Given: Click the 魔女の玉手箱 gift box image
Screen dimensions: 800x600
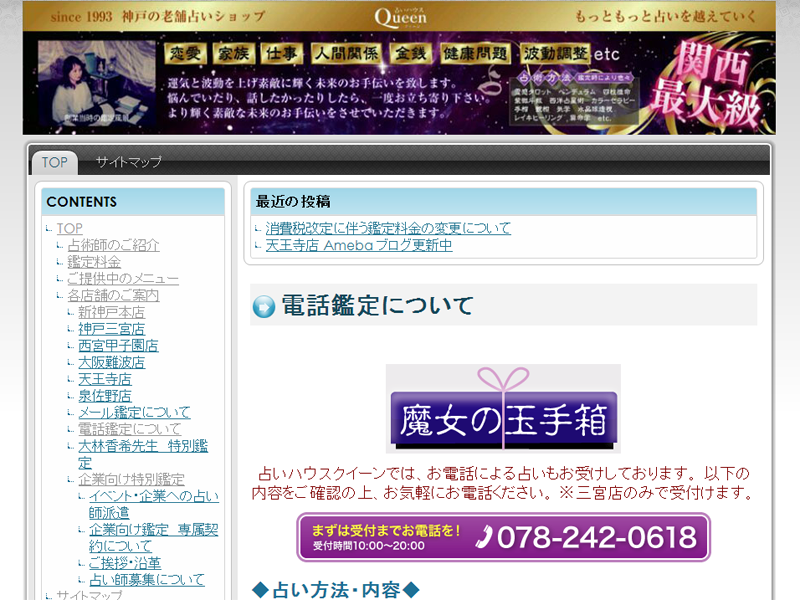Looking at the screenshot, I should tap(503, 409).
